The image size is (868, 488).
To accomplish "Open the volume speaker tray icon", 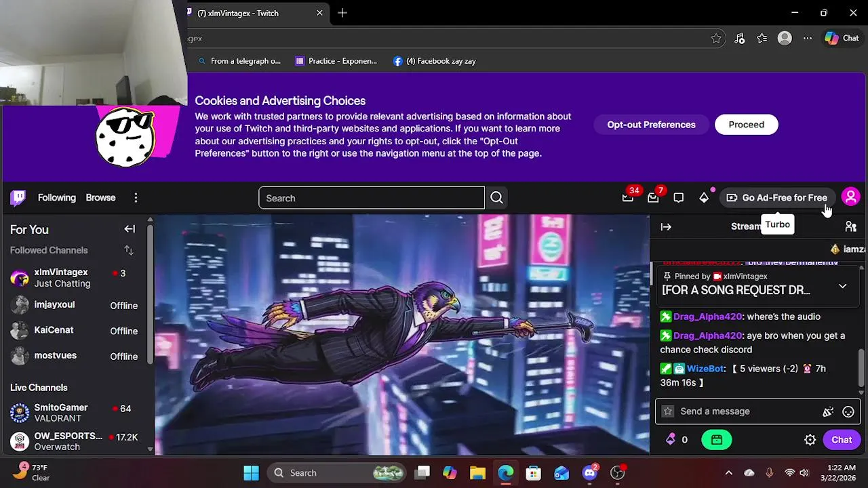I will pyautogui.click(x=804, y=473).
